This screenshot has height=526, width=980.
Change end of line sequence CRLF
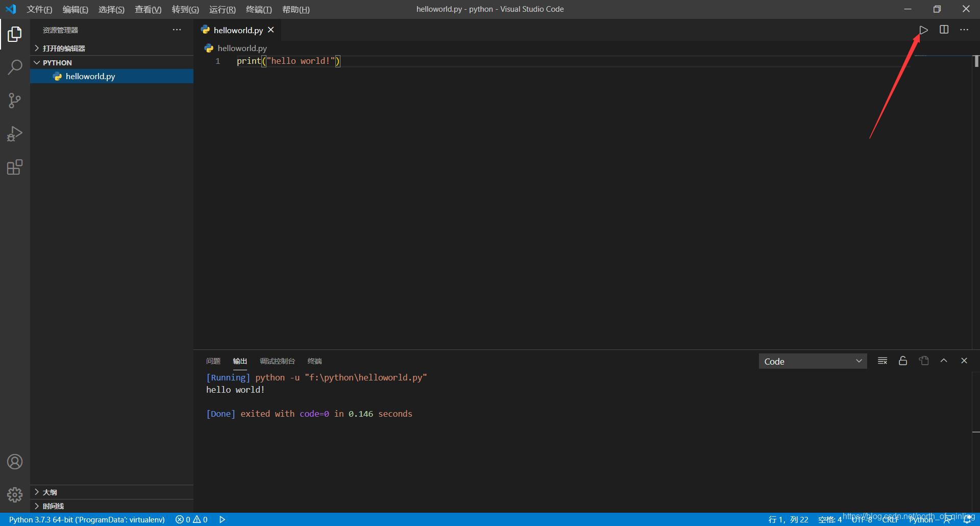point(891,519)
